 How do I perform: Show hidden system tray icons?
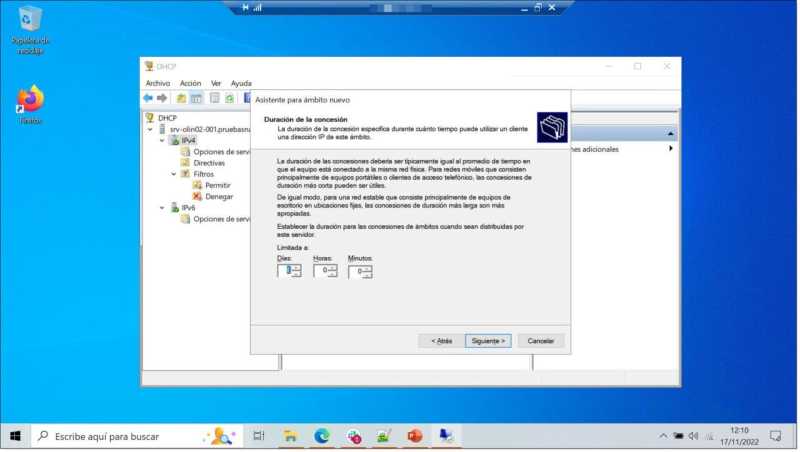coord(663,436)
